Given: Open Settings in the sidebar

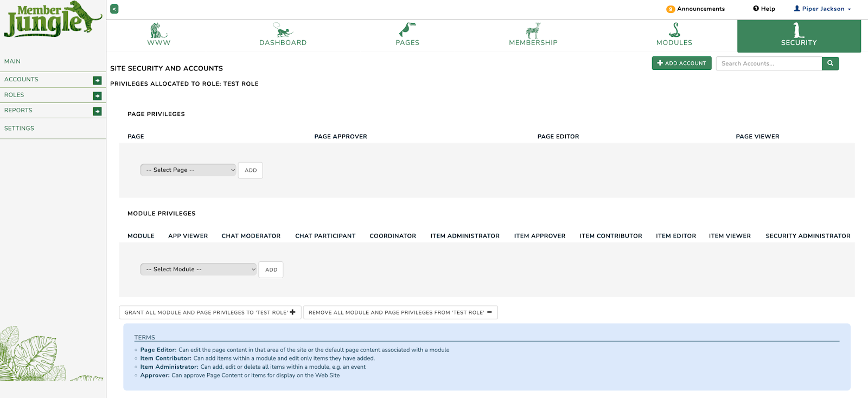Looking at the screenshot, I should click(19, 129).
